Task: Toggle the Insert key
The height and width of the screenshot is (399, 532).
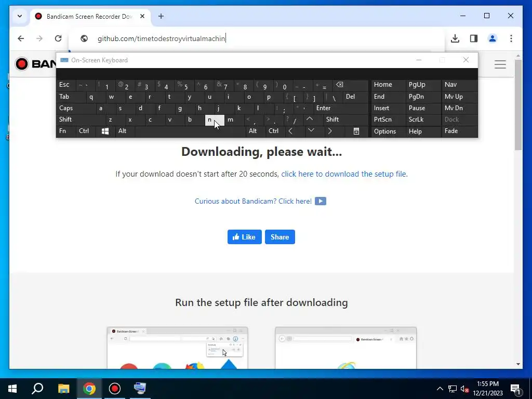Action: [388, 108]
